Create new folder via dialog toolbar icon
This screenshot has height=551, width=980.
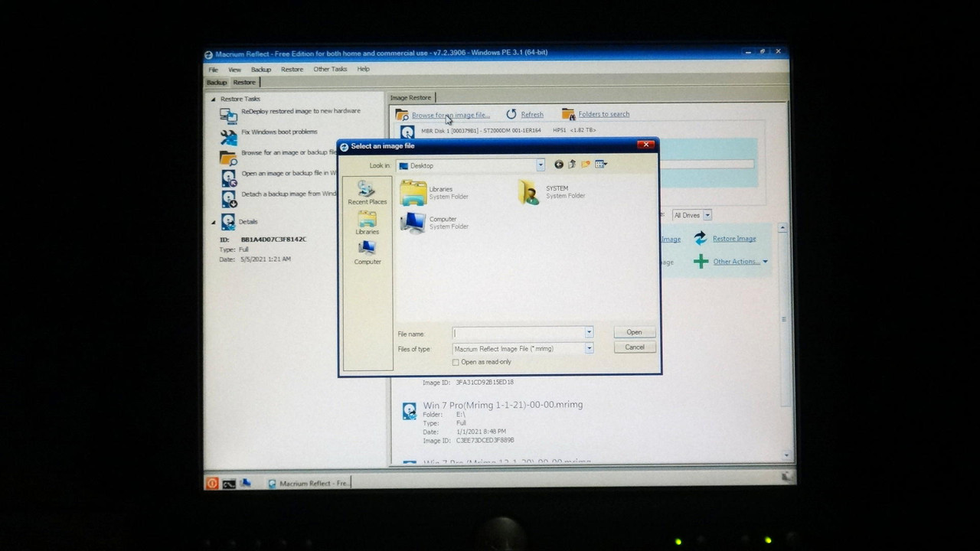tap(586, 165)
